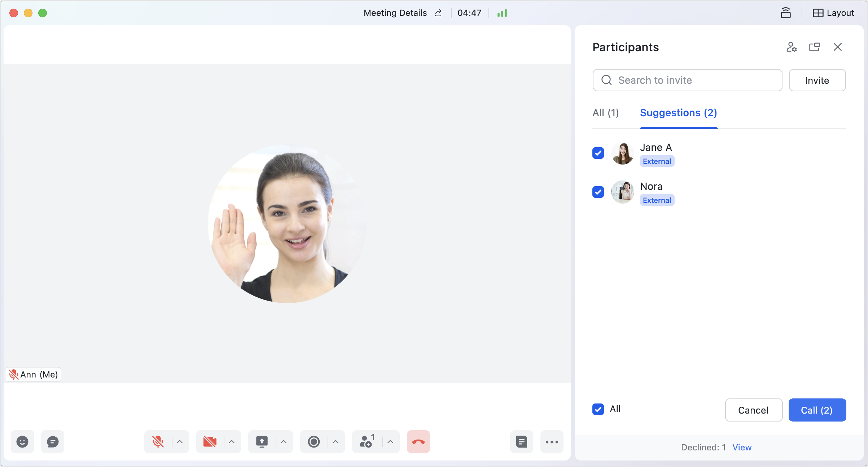Image resolution: width=868 pixels, height=467 pixels.
Task: Open the reactions panel
Action: [22, 441]
